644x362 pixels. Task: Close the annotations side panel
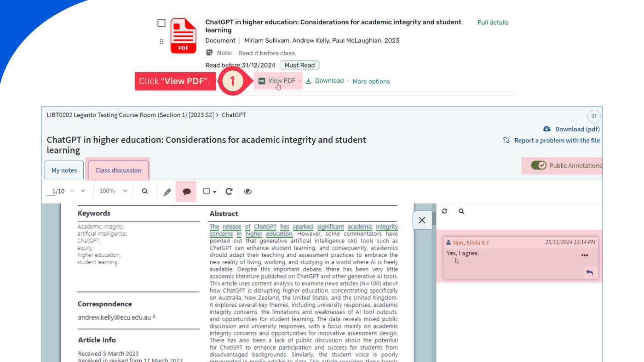(422, 220)
